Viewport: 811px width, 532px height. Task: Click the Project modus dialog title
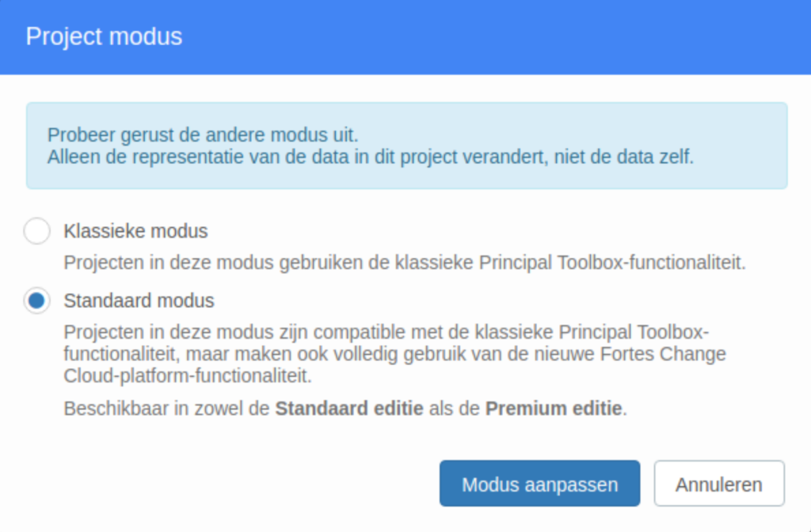pyautogui.click(x=104, y=36)
